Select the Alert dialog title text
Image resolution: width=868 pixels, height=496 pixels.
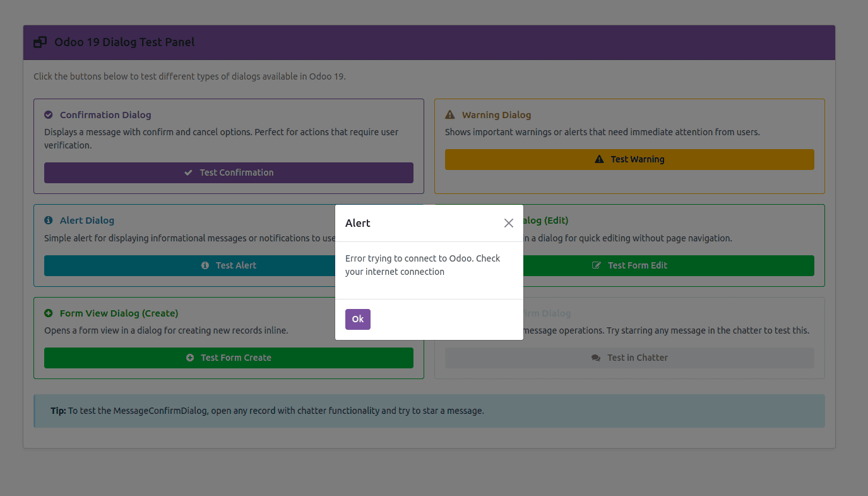click(358, 222)
